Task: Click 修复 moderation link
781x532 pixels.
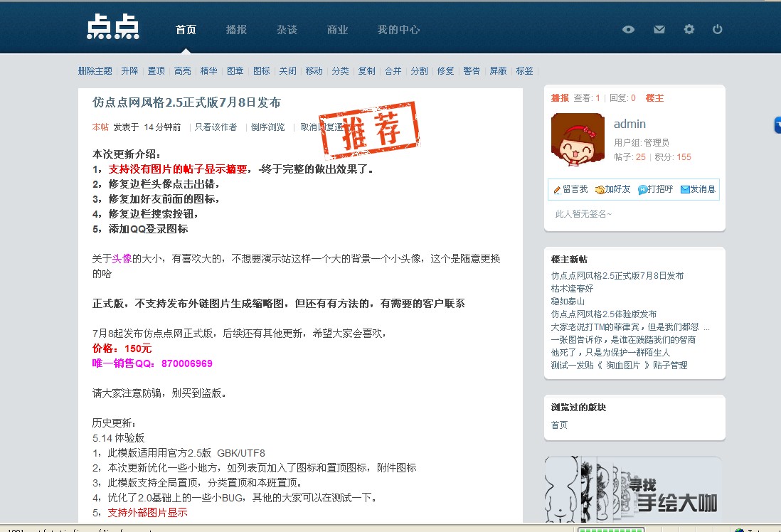Action: 446,70
